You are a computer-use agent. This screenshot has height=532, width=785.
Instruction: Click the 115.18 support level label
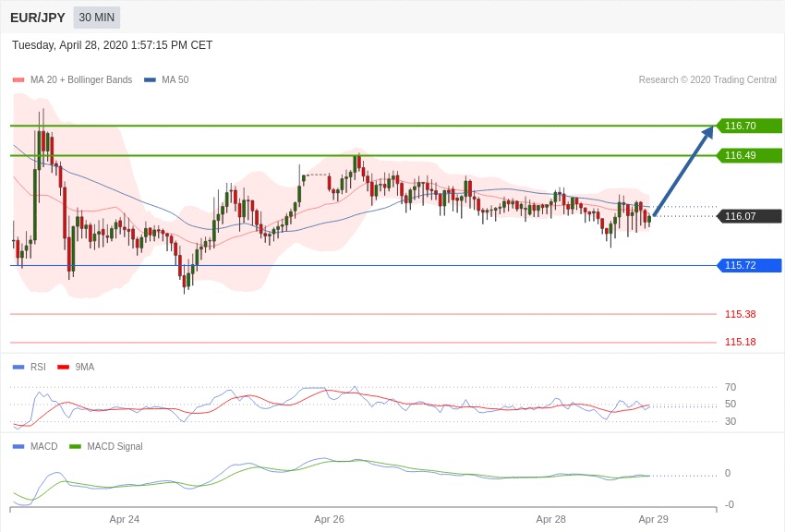pyautogui.click(x=741, y=342)
